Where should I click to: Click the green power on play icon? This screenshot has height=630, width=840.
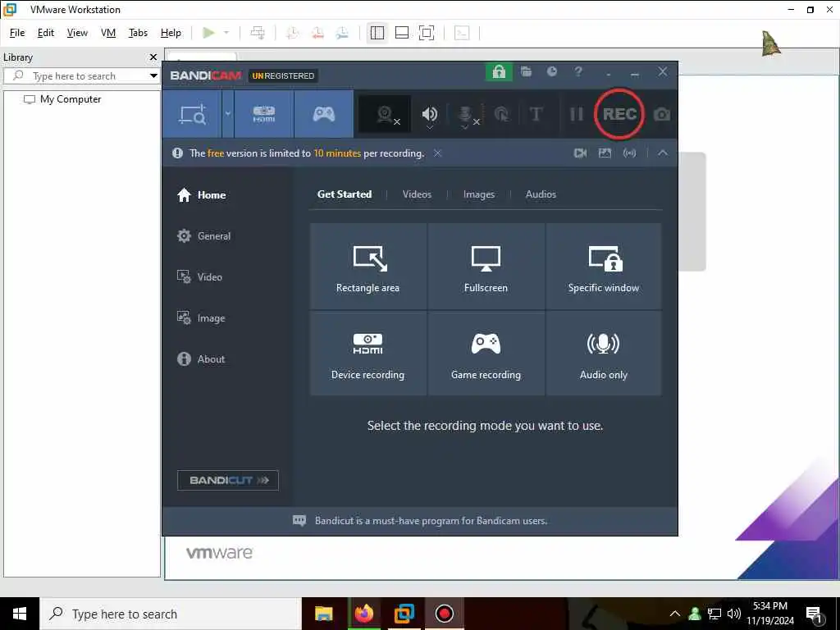tap(208, 33)
